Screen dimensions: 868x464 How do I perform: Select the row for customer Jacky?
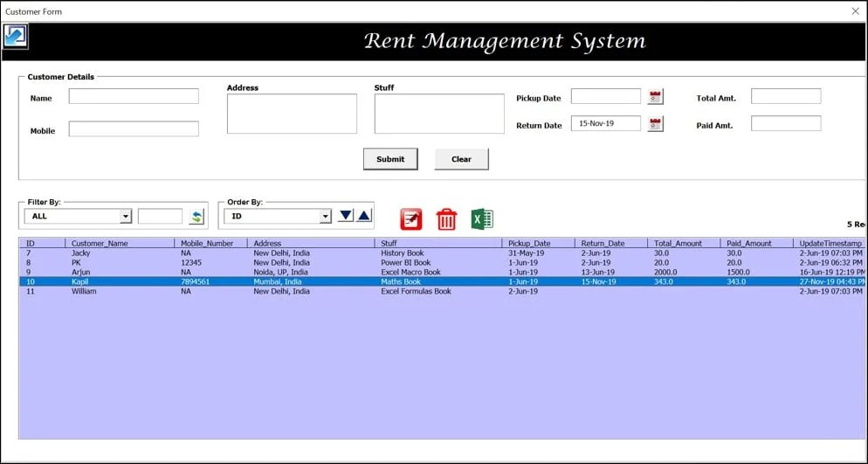(x=443, y=253)
